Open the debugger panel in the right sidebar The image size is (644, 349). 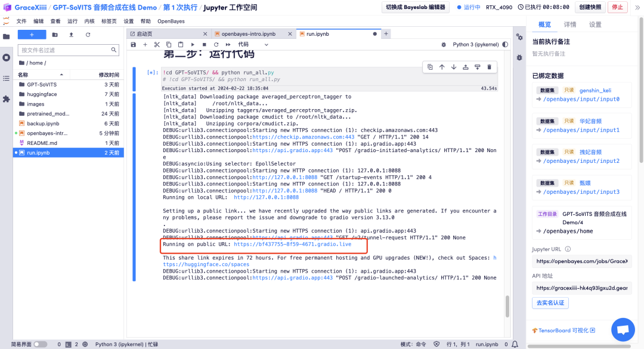click(x=519, y=57)
